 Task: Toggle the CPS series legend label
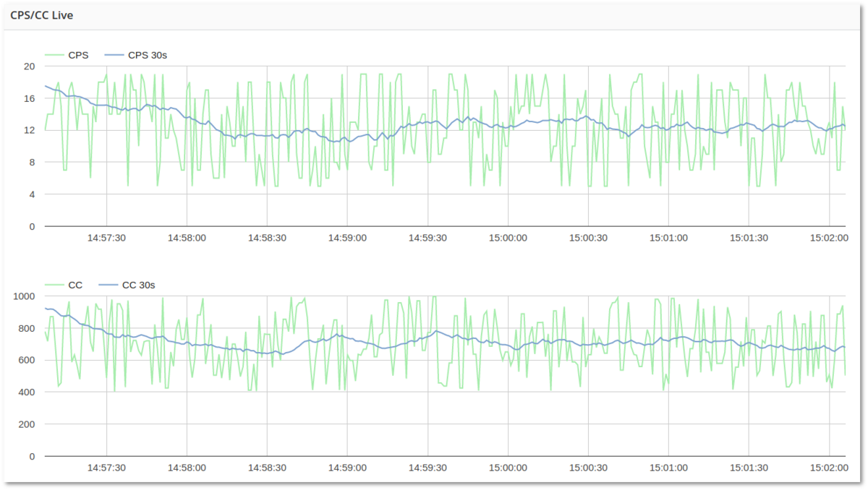tap(77, 55)
